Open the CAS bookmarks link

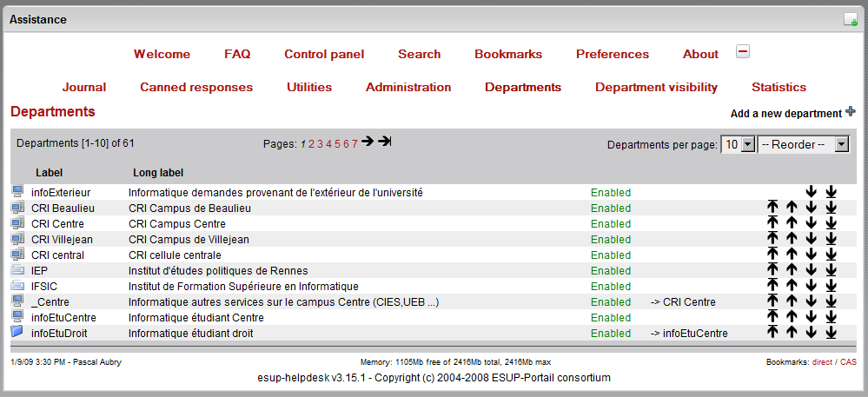tap(848, 361)
